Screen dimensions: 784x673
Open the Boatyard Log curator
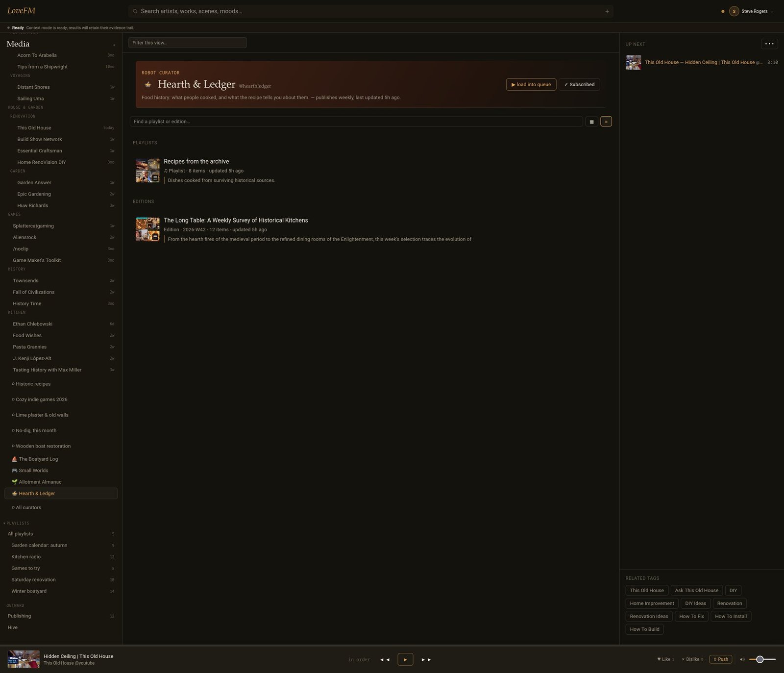(61, 459)
